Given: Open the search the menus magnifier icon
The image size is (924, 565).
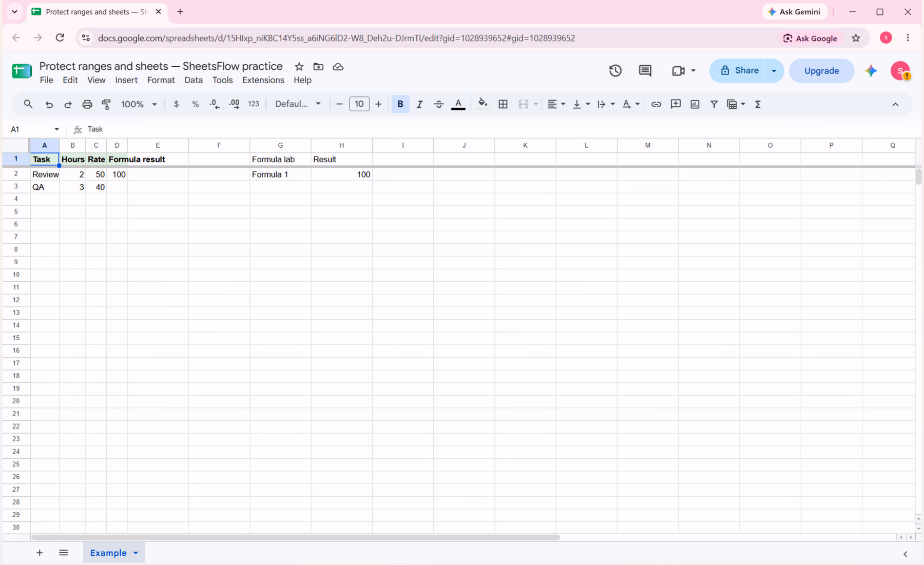Looking at the screenshot, I should [28, 104].
